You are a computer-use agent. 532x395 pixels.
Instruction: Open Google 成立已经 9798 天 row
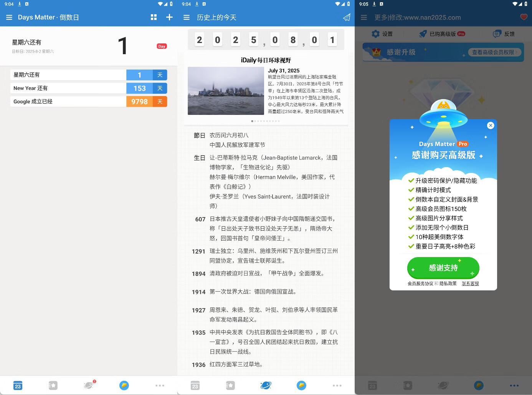(89, 101)
